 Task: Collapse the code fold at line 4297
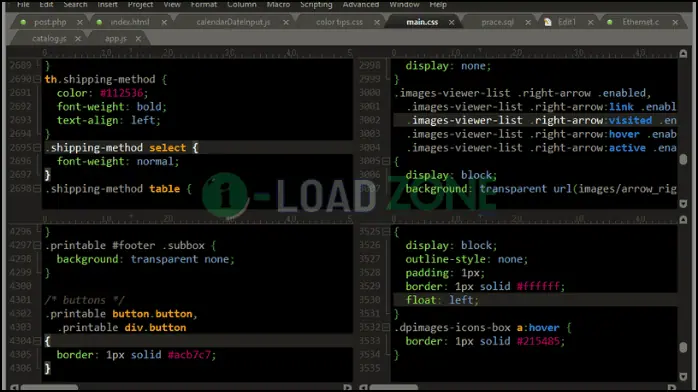point(37,245)
